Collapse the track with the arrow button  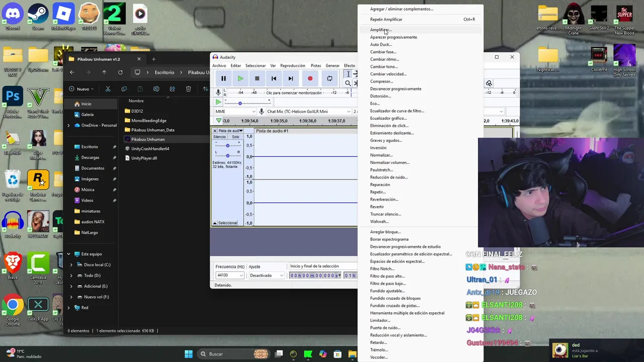[215, 223]
